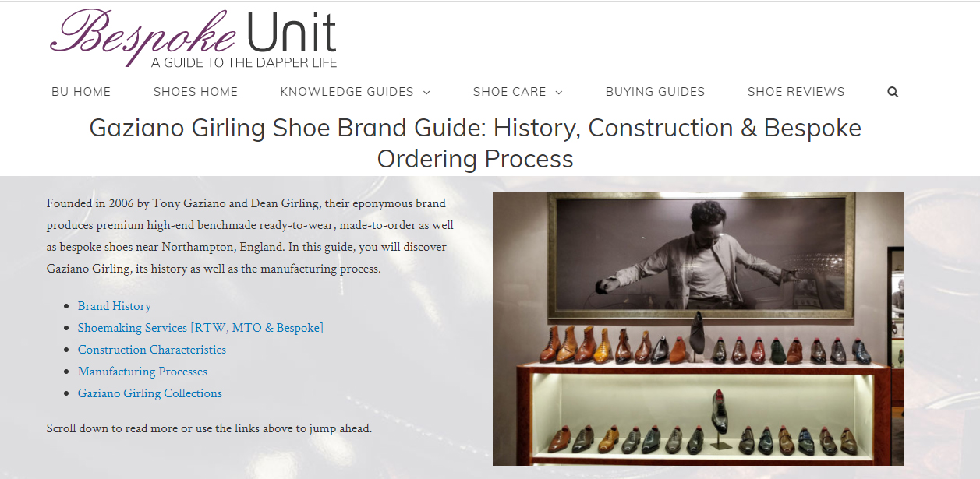The width and height of the screenshot is (980, 479).
Task: Open the Gaziano Girling Collections link
Action: pos(150,393)
